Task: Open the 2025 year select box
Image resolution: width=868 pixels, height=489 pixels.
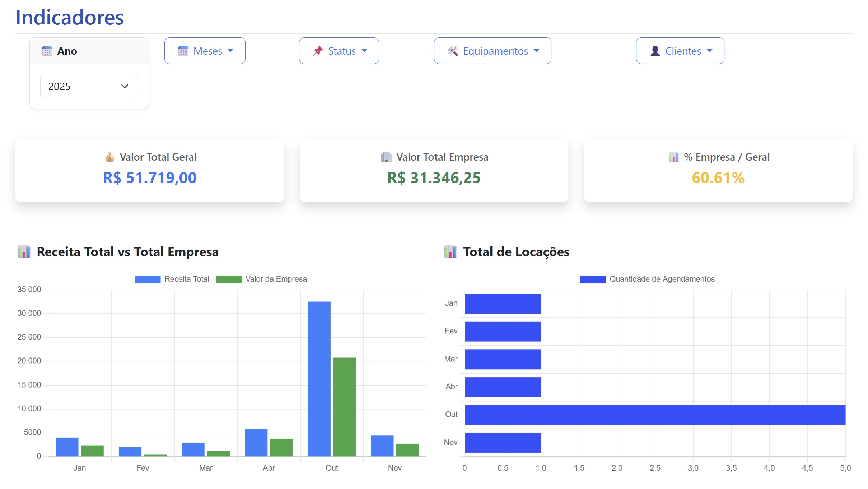Action: click(89, 86)
